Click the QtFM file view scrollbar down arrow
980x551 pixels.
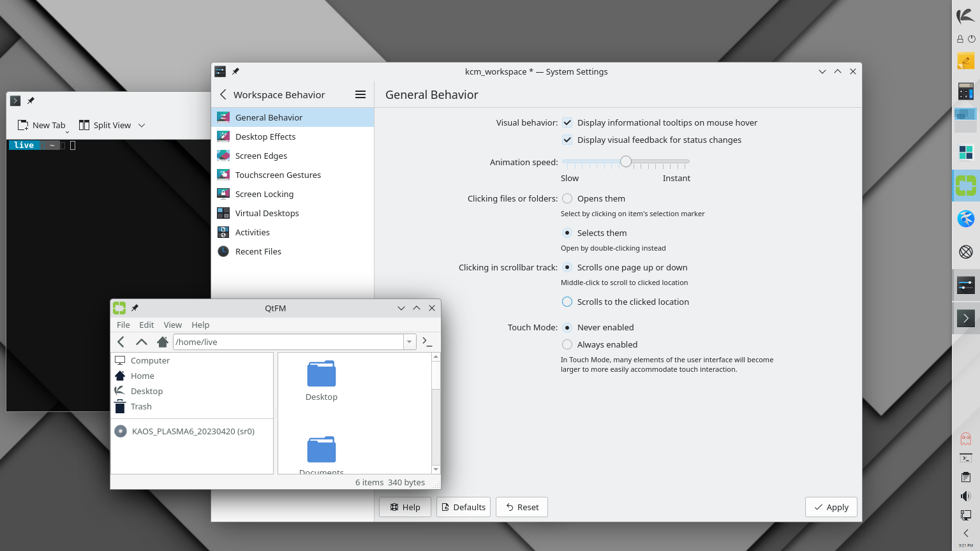pyautogui.click(x=436, y=469)
